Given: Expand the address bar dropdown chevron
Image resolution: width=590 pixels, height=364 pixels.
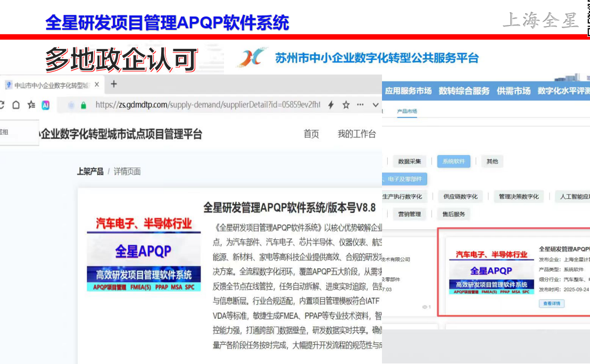Looking at the screenshot, I should pyautogui.click(x=375, y=105).
